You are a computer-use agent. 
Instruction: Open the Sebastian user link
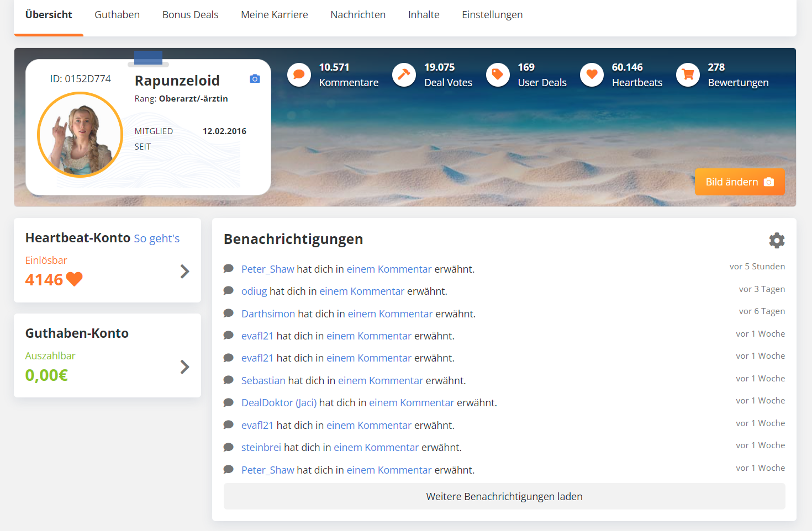pos(263,381)
